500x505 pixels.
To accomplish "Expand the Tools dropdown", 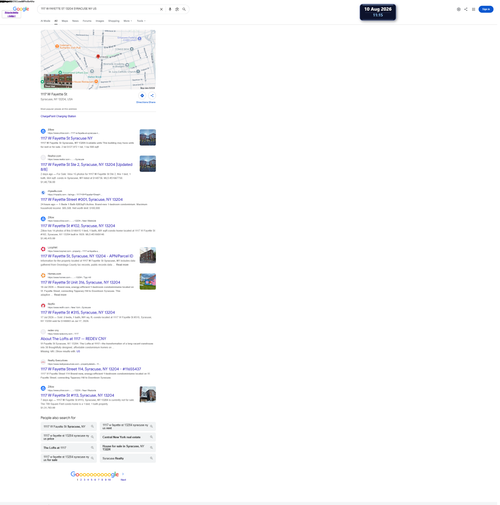I will (x=141, y=21).
